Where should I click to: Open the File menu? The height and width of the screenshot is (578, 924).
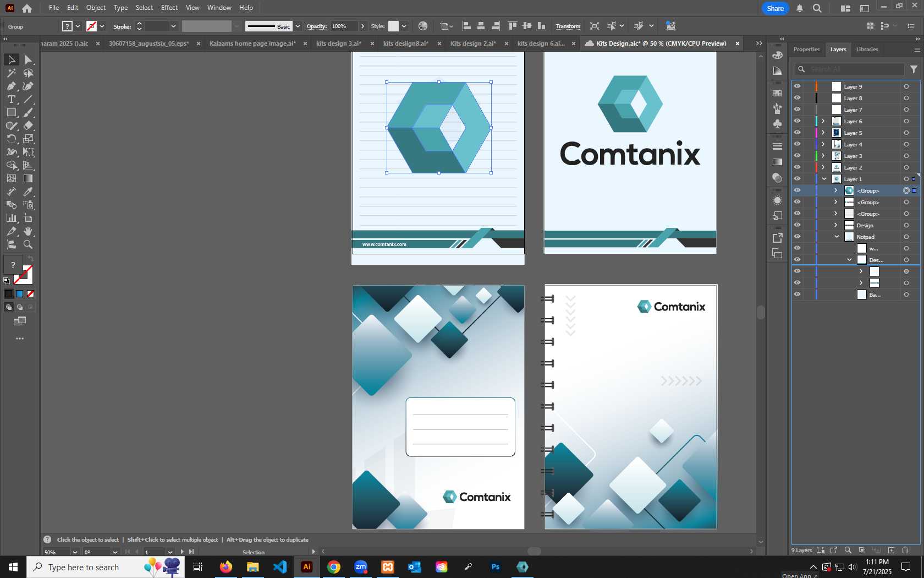point(54,8)
